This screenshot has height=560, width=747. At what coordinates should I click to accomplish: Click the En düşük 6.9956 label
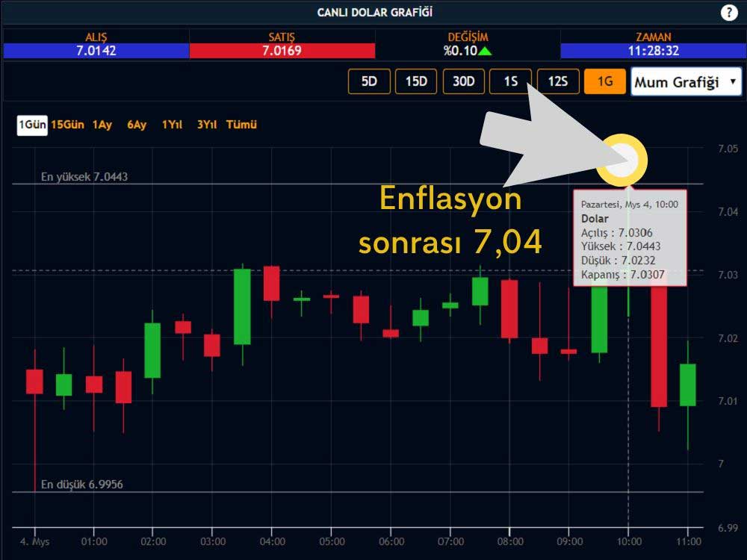coord(82,485)
